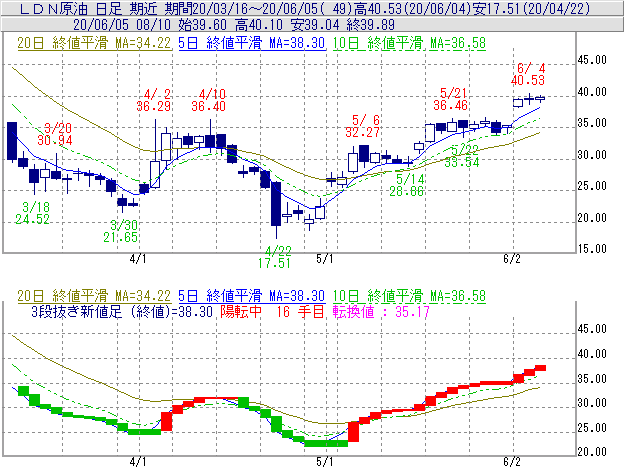Image resolution: width=624 pixels, height=474 pixels.
Task: Click the red 16 手目 count text
Action: click(x=300, y=312)
